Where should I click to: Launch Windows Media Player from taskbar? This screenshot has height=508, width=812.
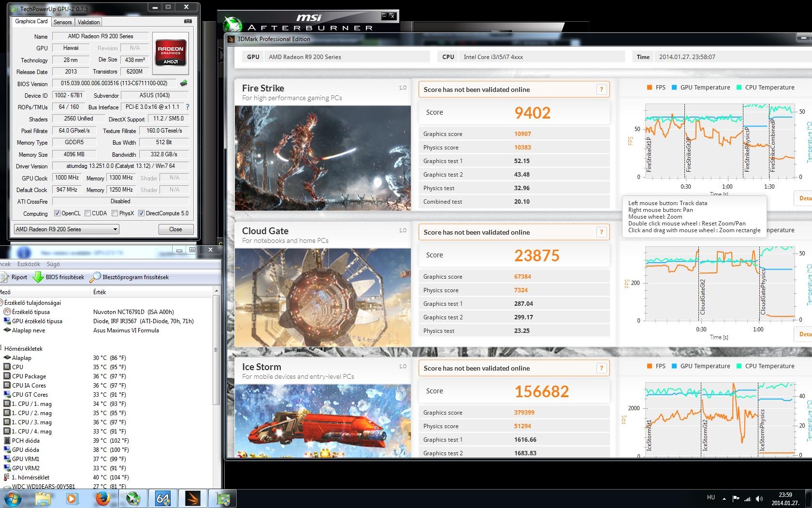72,498
